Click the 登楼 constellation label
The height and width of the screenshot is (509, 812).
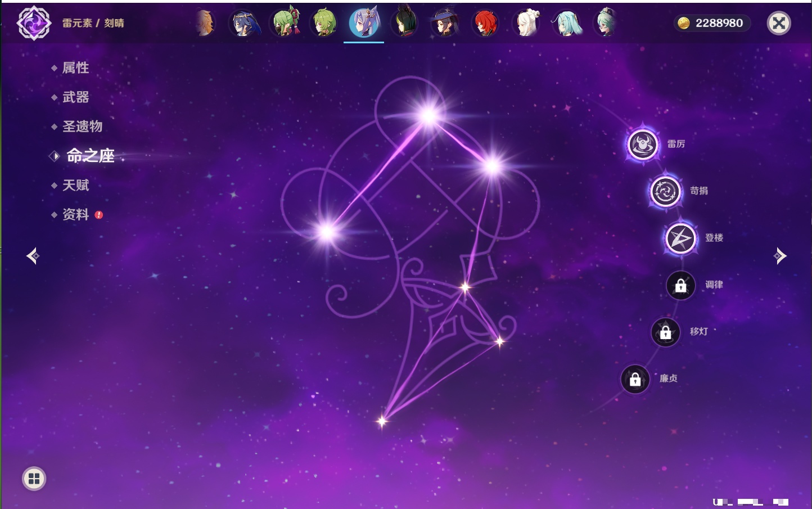pyautogui.click(x=714, y=237)
